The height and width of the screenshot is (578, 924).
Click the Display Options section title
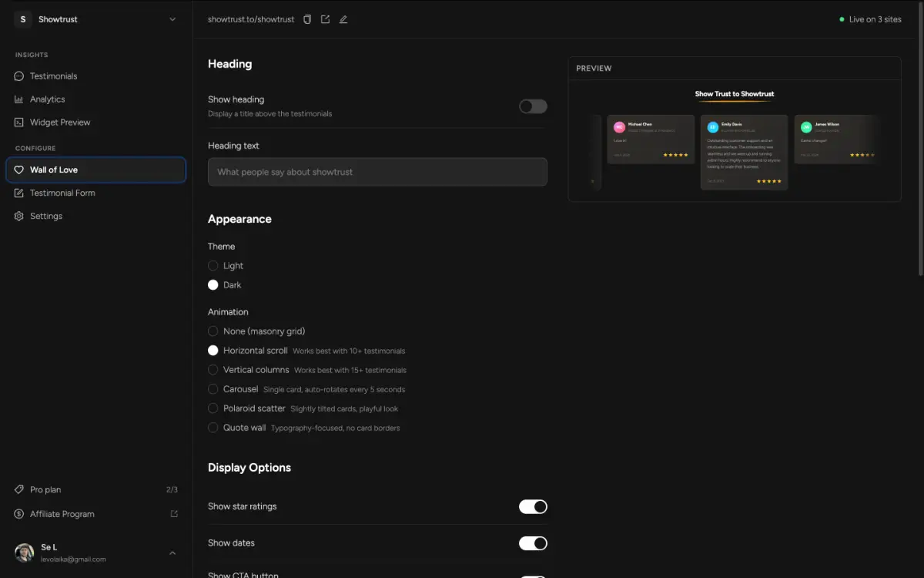click(249, 468)
